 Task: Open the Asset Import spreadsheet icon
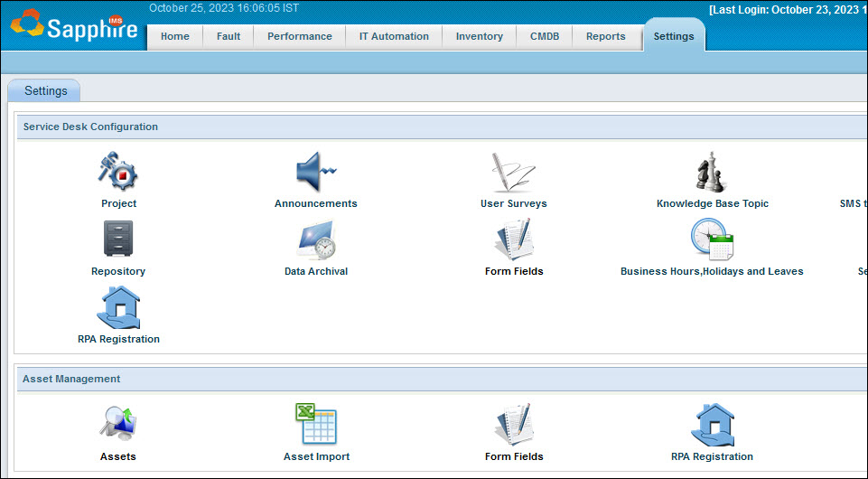click(x=316, y=426)
